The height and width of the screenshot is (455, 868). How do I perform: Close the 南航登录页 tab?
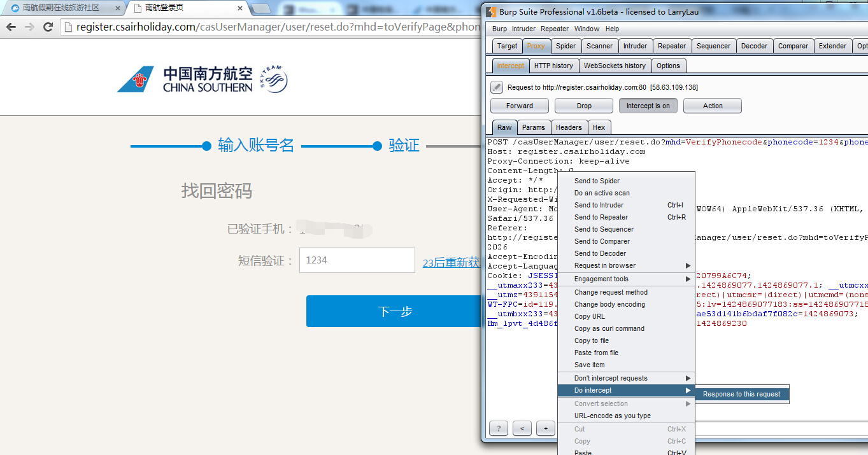(239, 8)
